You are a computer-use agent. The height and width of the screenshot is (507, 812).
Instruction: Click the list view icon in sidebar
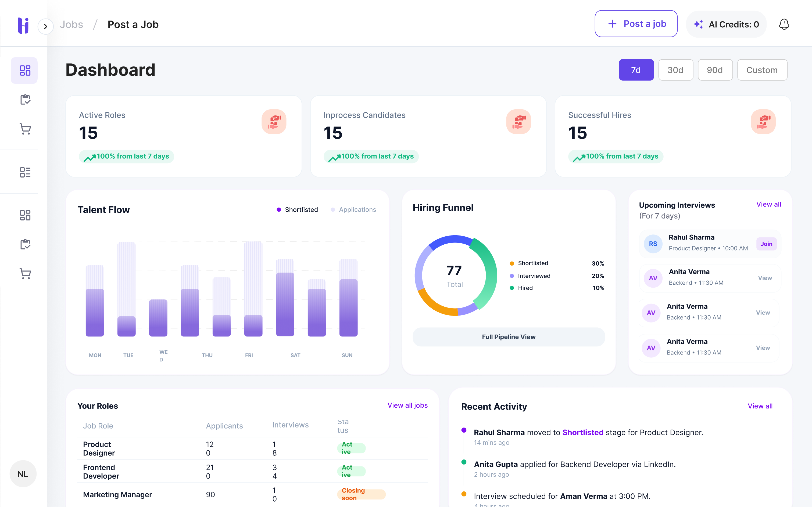point(25,172)
